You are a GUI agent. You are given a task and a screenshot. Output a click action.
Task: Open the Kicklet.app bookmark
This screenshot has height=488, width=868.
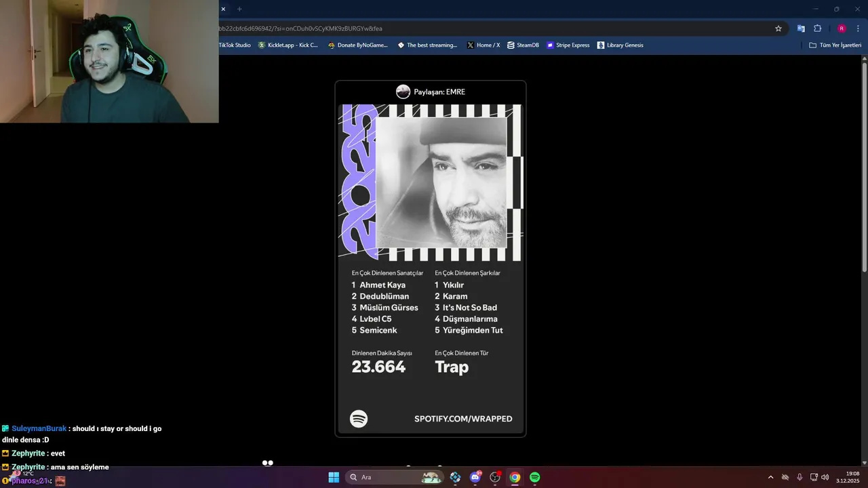[288, 45]
